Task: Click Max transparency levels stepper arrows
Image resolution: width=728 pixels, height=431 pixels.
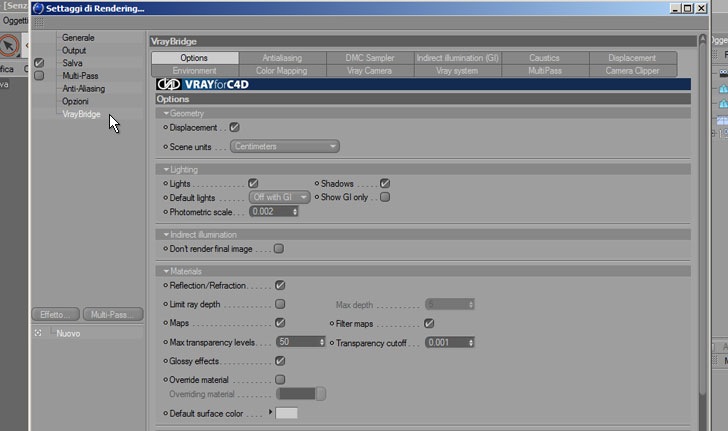Action: tap(322, 342)
